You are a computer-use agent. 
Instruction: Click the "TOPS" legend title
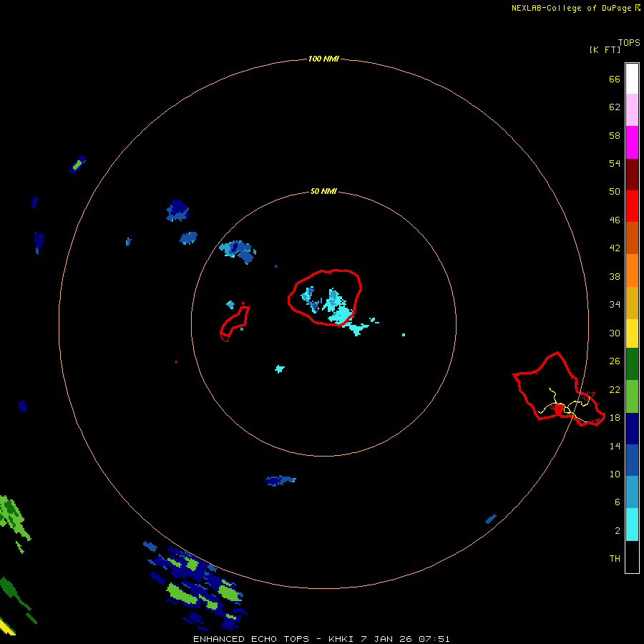pyautogui.click(x=629, y=43)
